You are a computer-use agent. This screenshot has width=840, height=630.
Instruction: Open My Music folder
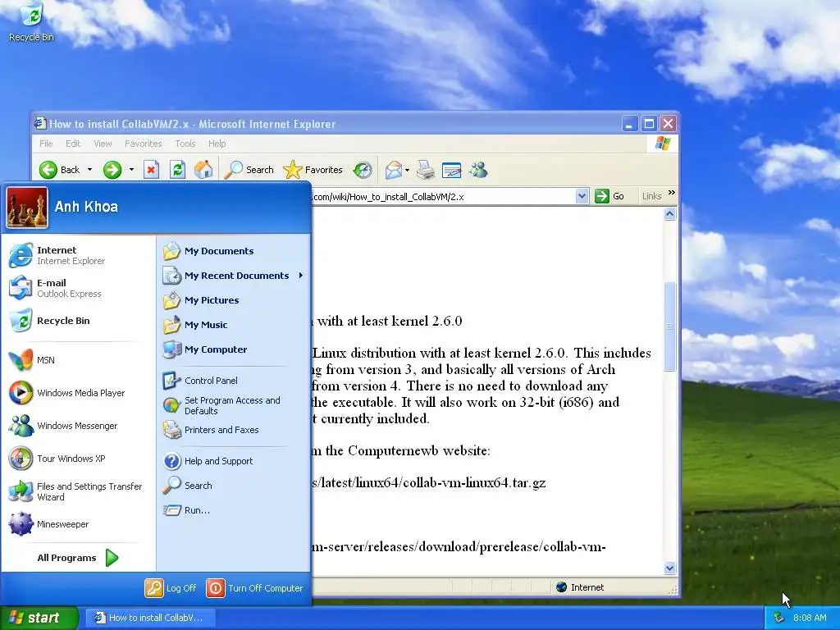234,325
